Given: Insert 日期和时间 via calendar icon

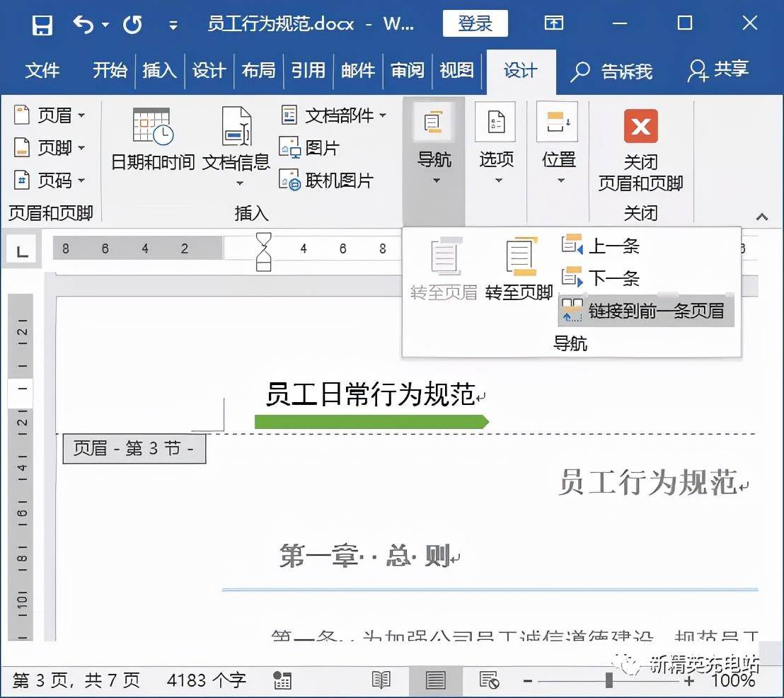Looking at the screenshot, I should (153, 139).
